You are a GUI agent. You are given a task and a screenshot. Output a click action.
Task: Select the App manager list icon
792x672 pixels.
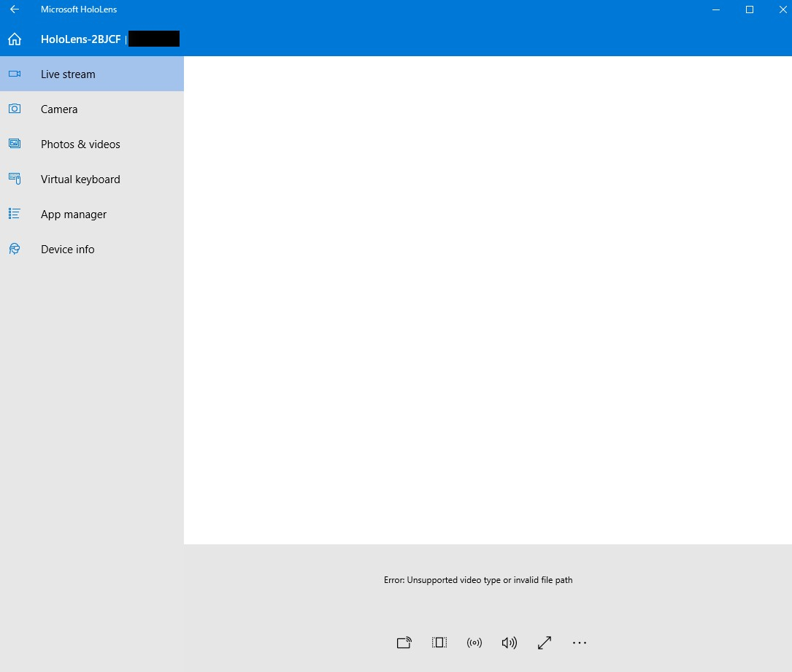click(x=15, y=214)
